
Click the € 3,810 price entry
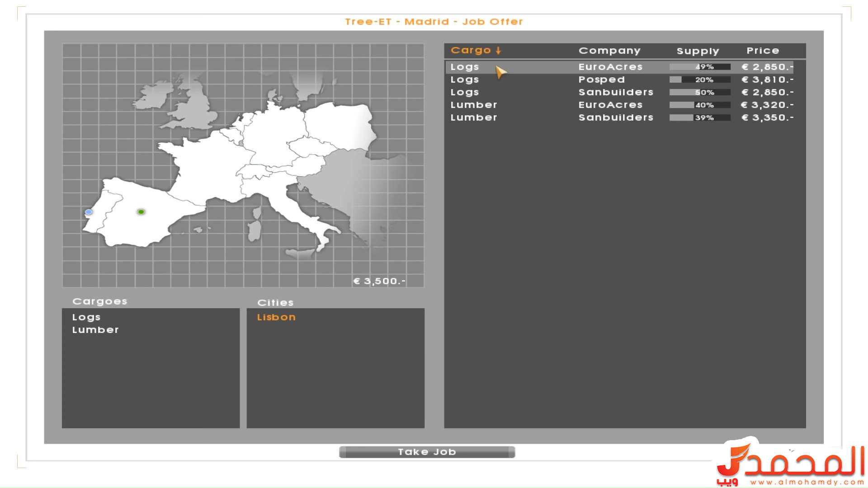(767, 80)
